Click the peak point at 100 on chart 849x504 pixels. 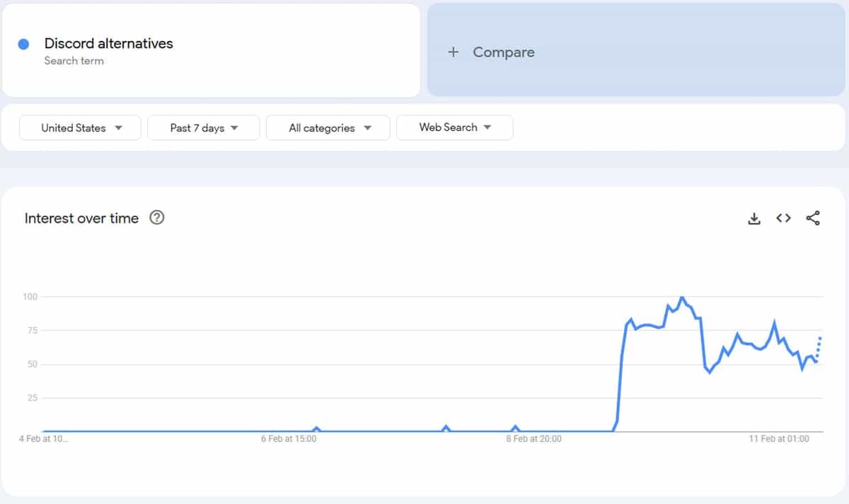[x=681, y=298]
